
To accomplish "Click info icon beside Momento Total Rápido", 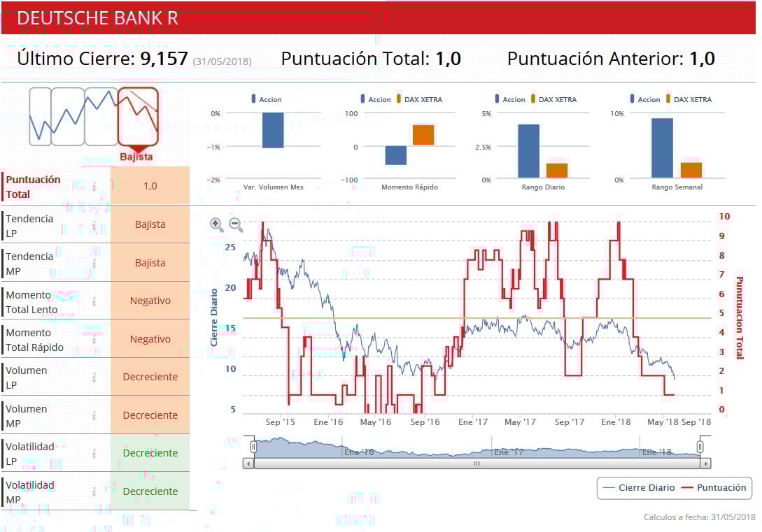I will (94, 339).
